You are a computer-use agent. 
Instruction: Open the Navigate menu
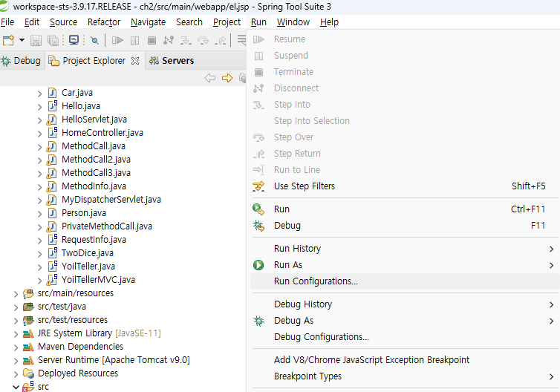pyautogui.click(x=149, y=22)
